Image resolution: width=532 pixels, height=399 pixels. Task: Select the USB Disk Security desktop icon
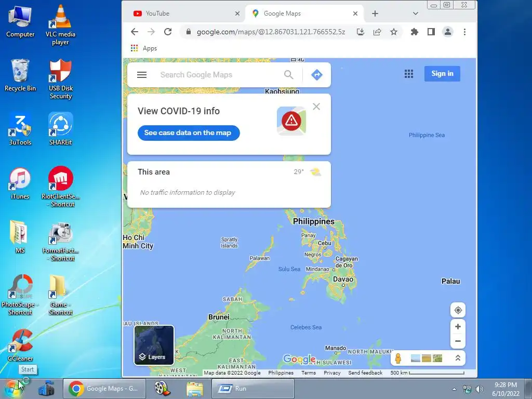coord(60,79)
